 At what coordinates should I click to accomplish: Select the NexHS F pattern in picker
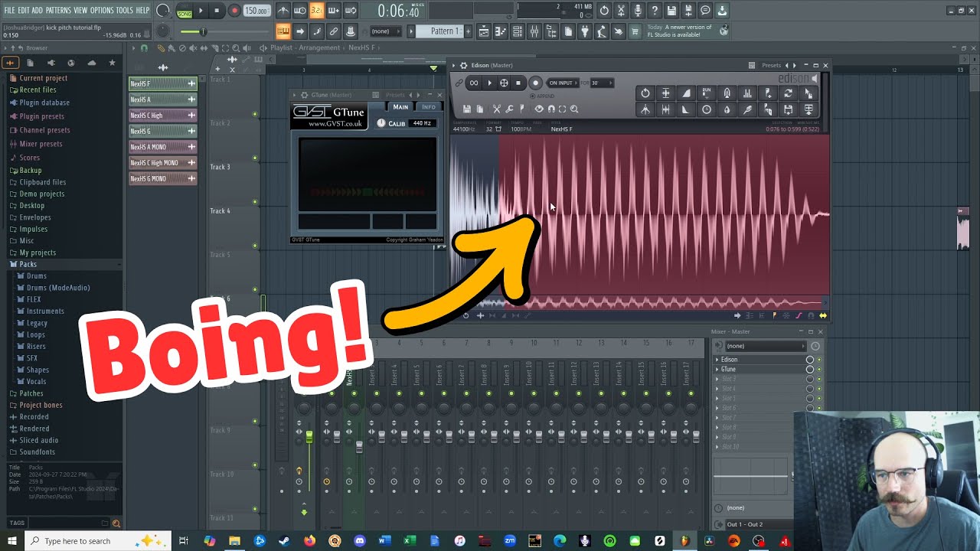(163, 83)
